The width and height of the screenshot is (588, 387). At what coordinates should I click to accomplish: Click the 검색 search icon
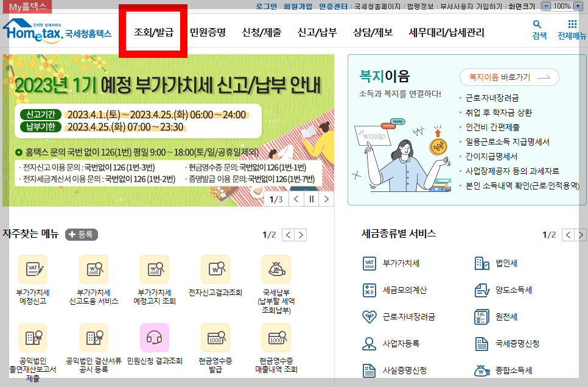(536, 25)
